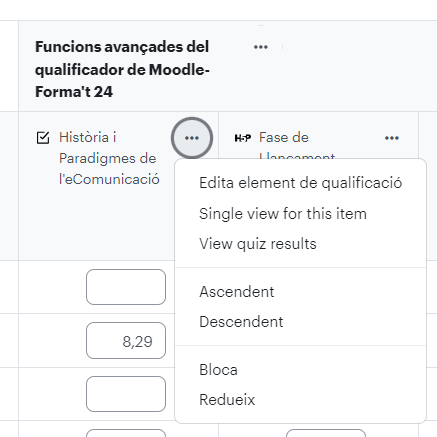Click the quiz icon beside Història i Paradigmes
The width and height of the screenshot is (437, 437).
click(x=43, y=138)
